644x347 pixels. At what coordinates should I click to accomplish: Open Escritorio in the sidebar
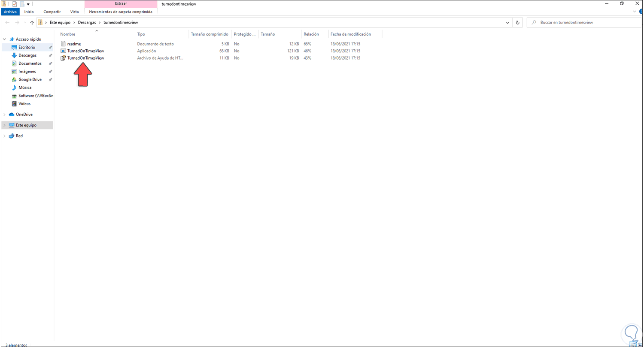pos(27,47)
